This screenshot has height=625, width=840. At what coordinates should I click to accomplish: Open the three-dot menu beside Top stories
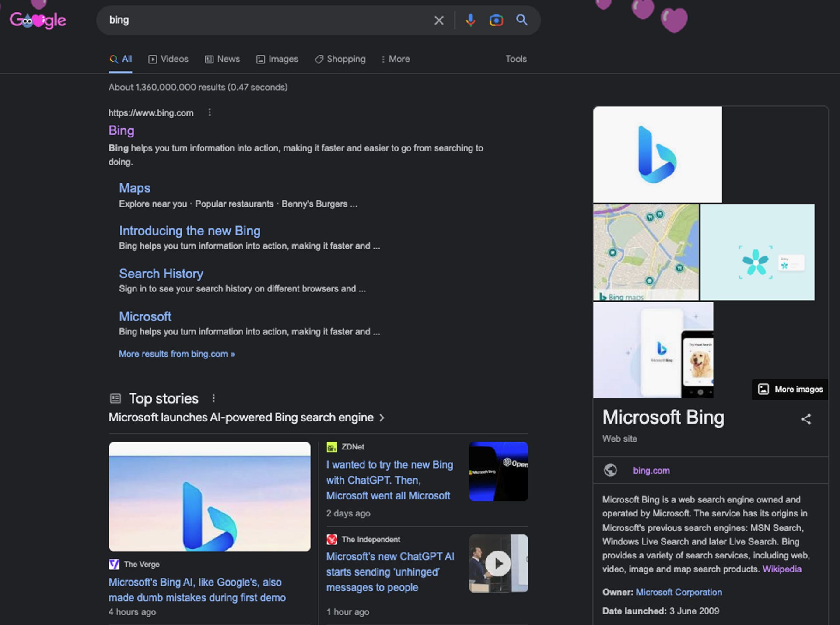(x=213, y=398)
